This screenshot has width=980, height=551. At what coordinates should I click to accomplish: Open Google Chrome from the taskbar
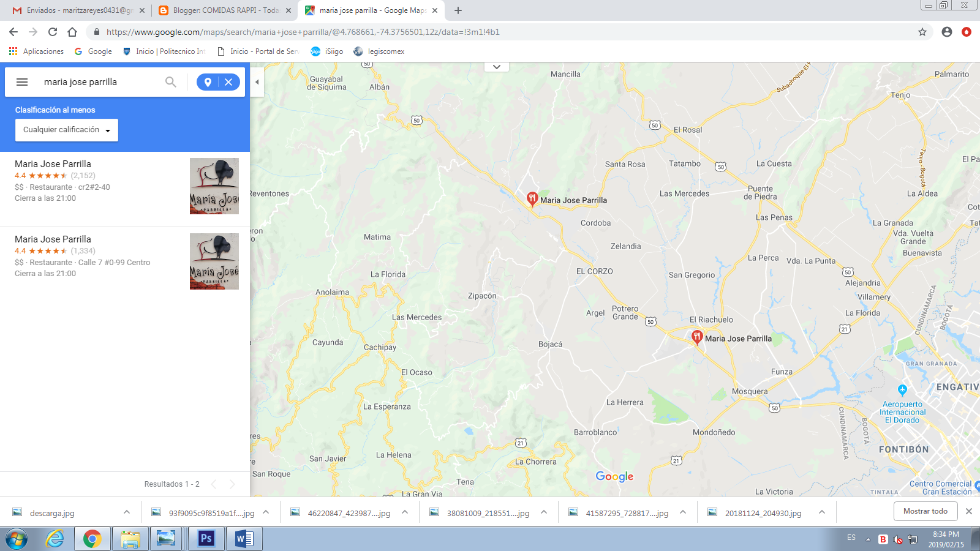click(92, 539)
